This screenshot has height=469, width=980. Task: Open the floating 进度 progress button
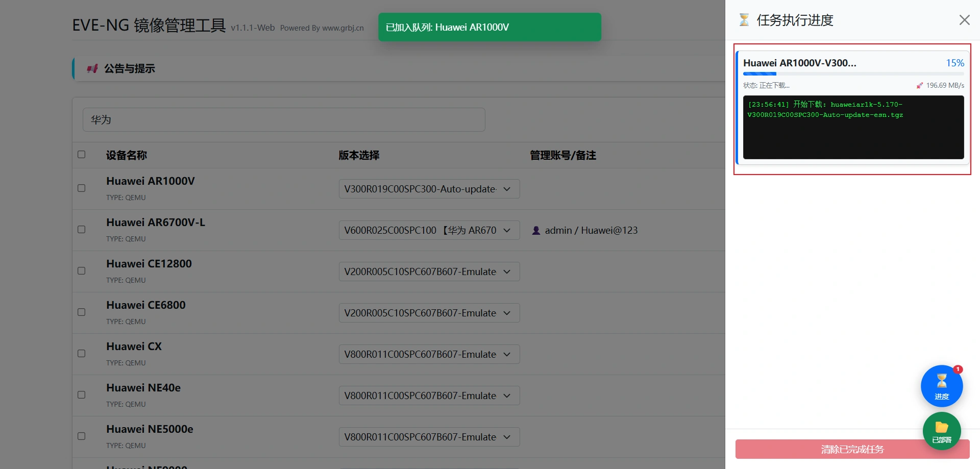click(942, 386)
